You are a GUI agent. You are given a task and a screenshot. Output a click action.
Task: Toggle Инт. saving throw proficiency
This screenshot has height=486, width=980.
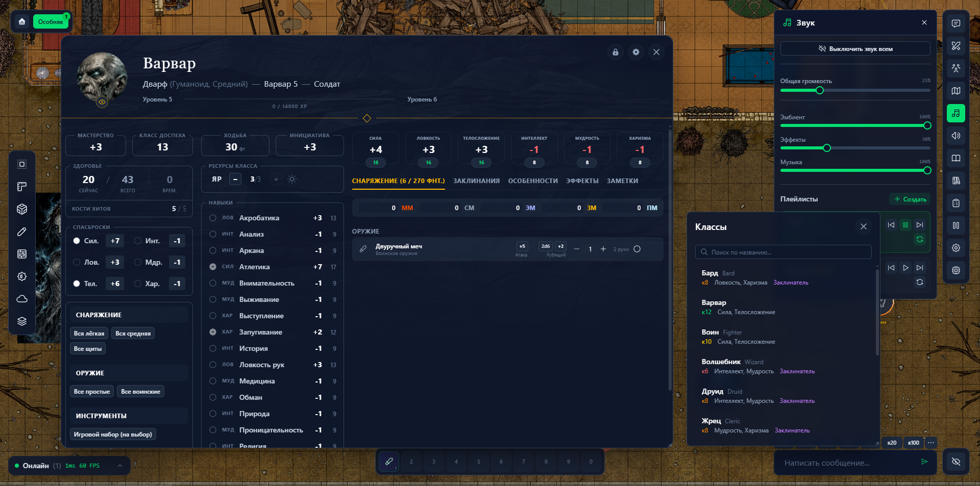point(138,241)
